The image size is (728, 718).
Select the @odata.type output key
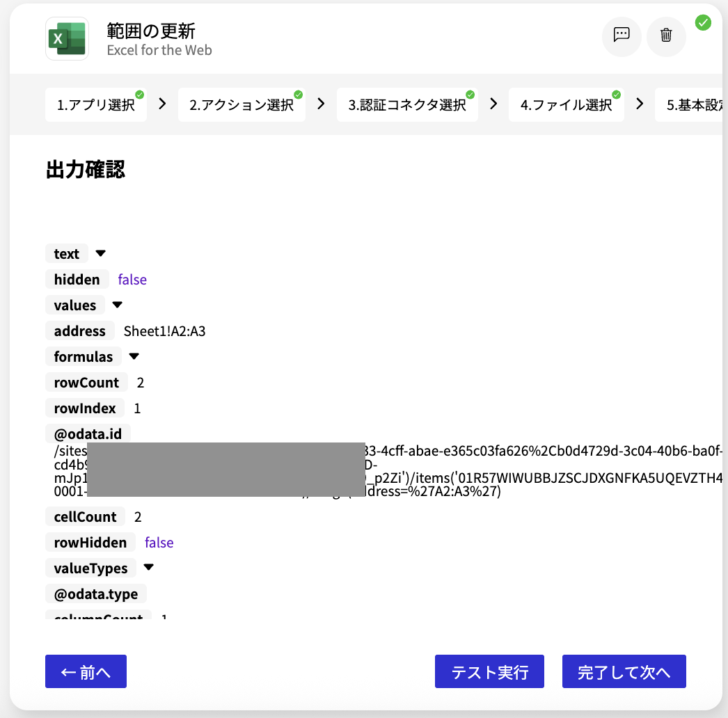(96, 593)
